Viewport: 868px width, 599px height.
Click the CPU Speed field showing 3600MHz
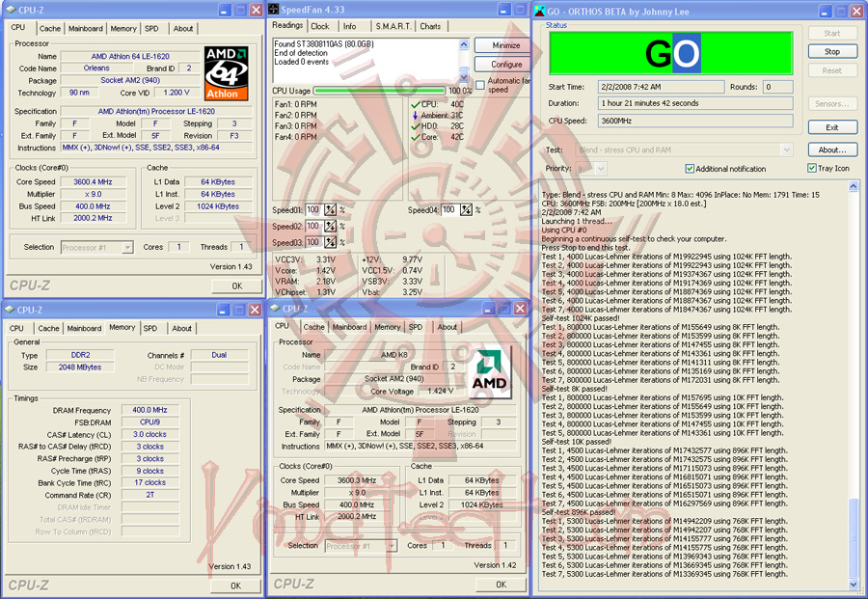pos(695,121)
